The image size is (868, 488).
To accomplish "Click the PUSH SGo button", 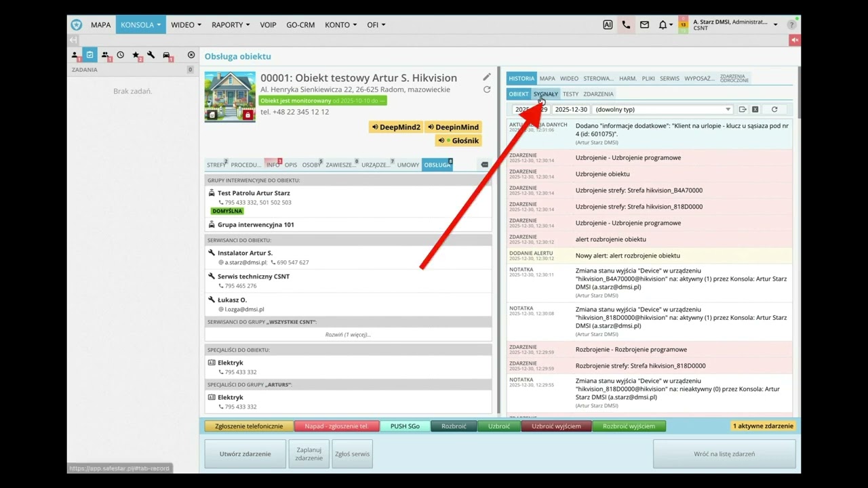I will (x=405, y=426).
